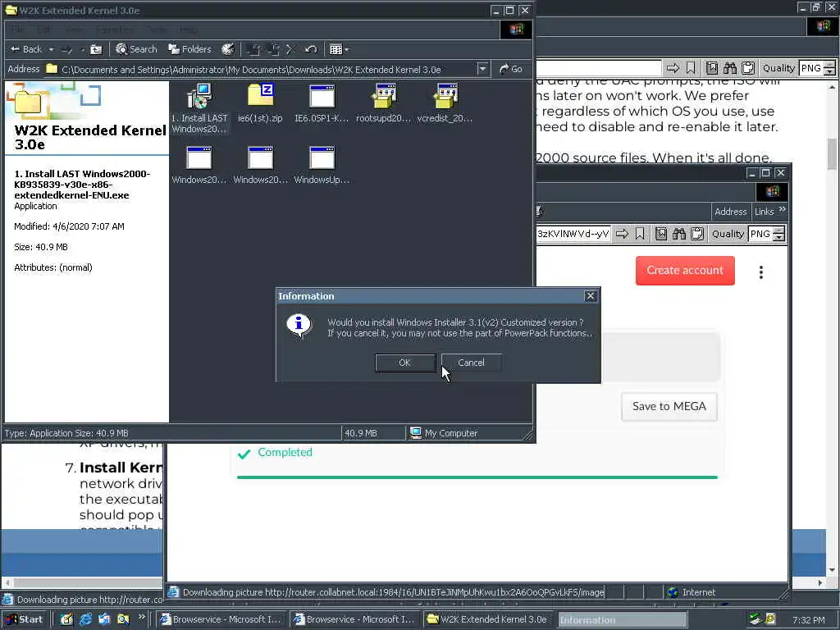
Task: Select the rootsupd20... installer icon
Action: 384,104
